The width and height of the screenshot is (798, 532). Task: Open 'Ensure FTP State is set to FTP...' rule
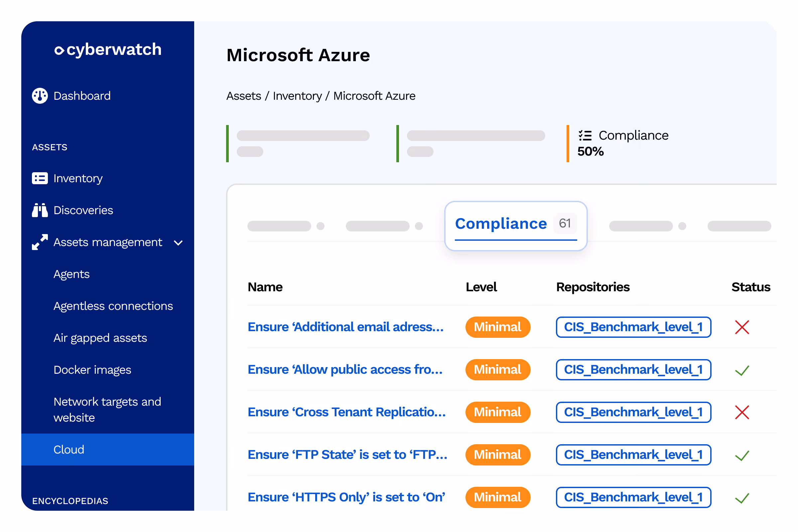(x=348, y=455)
